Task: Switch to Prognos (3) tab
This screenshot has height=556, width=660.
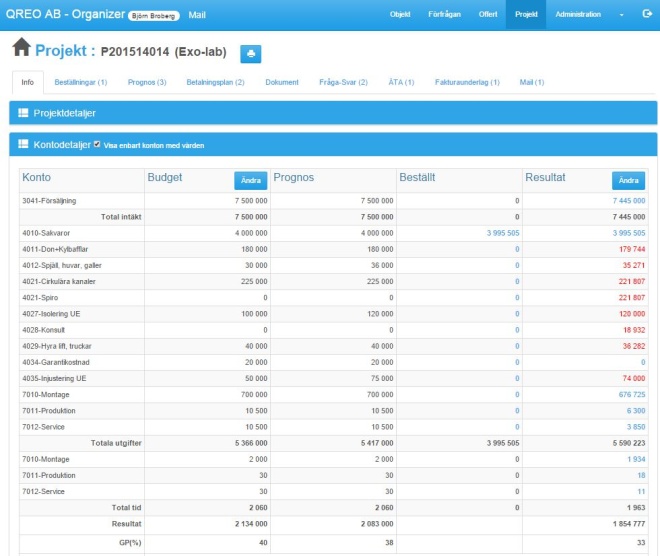Action: [x=147, y=82]
